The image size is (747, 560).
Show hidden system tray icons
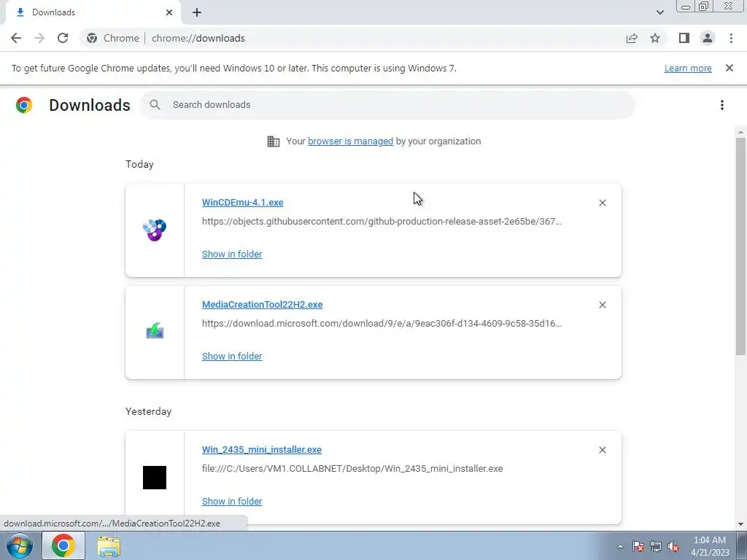(620, 546)
